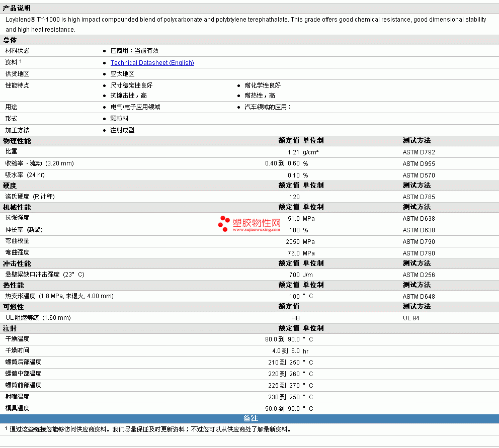Click ASTM D955 test method
499x448 pixels.
(419, 164)
